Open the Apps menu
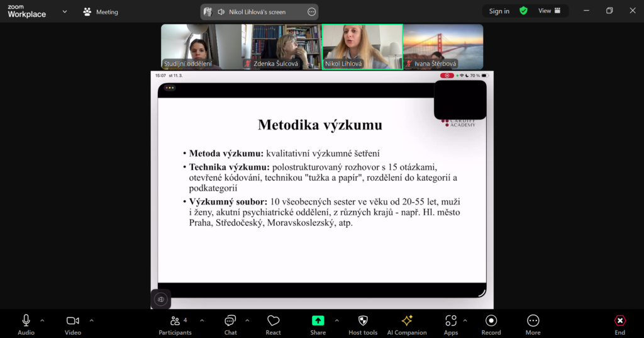This screenshot has height=338, width=644. [451, 324]
